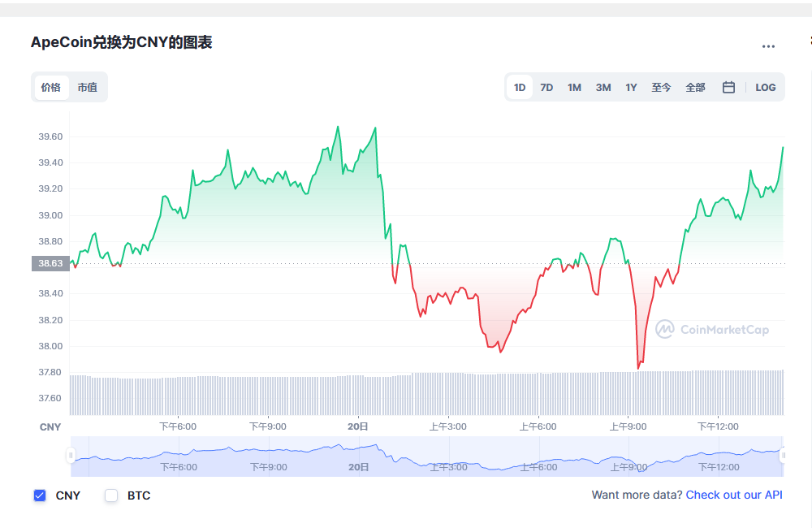Screen dimensions: 812x528
Task: Open the three-dot more options menu
Action: tap(768, 46)
